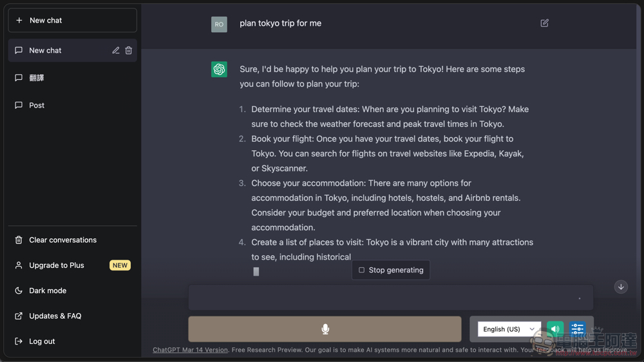Start a New chat from the top button
Viewport: 644px width, 362px height.
(72, 20)
